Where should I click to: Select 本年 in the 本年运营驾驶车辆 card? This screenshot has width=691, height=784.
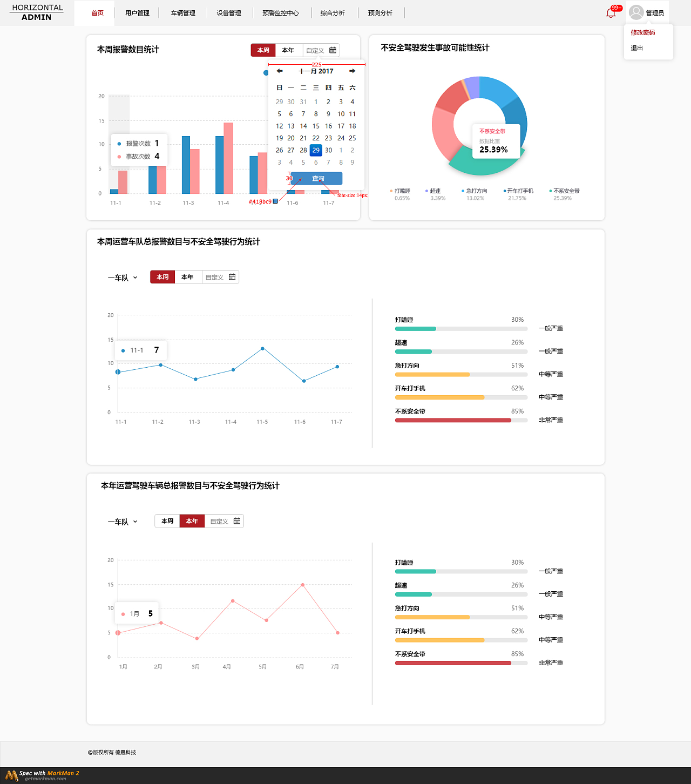pyautogui.click(x=192, y=521)
